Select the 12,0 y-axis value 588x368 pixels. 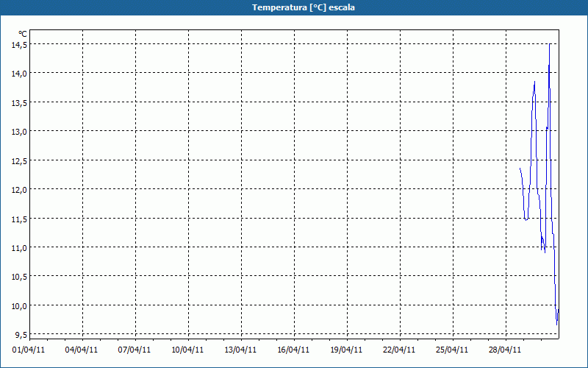(x=19, y=190)
